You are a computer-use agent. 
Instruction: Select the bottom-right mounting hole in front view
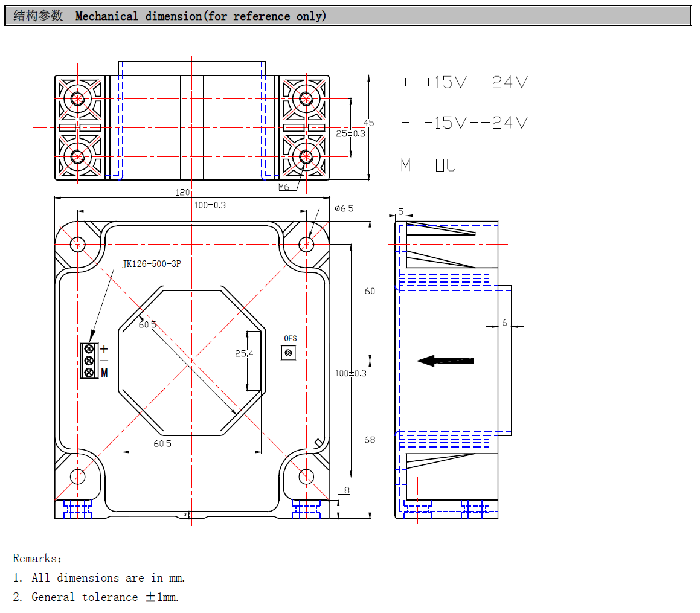[307, 477]
